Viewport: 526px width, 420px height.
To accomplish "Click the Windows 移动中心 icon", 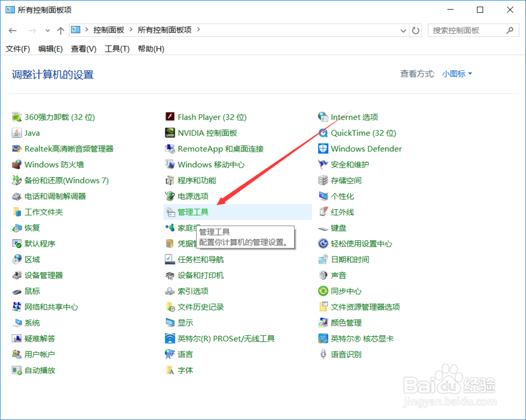I will [170, 165].
